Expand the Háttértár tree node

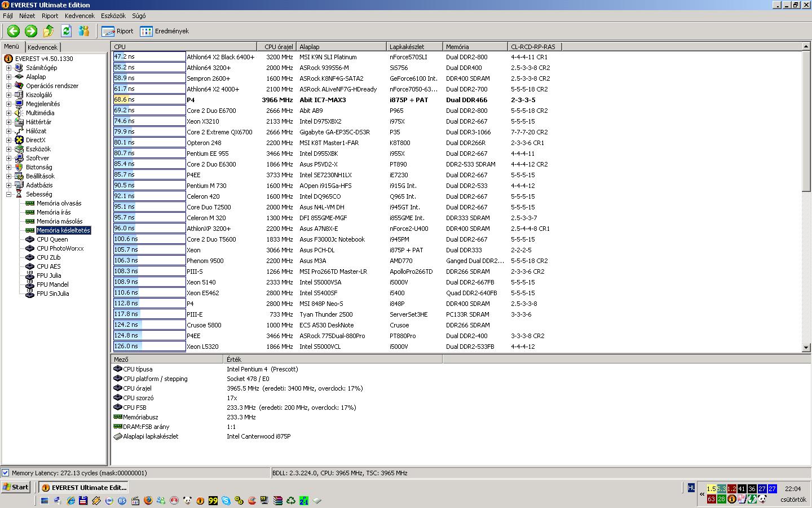tap(8, 122)
